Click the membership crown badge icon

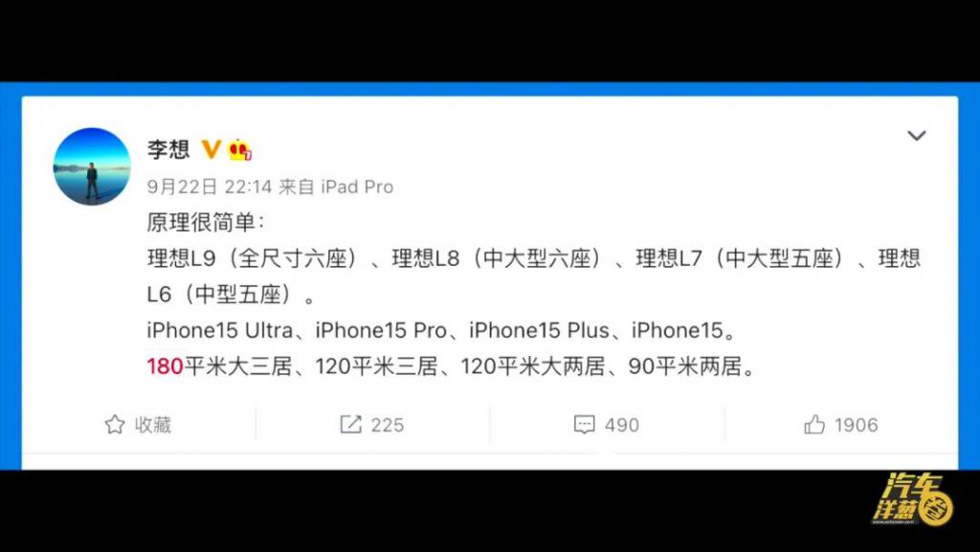tap(240, 150)
